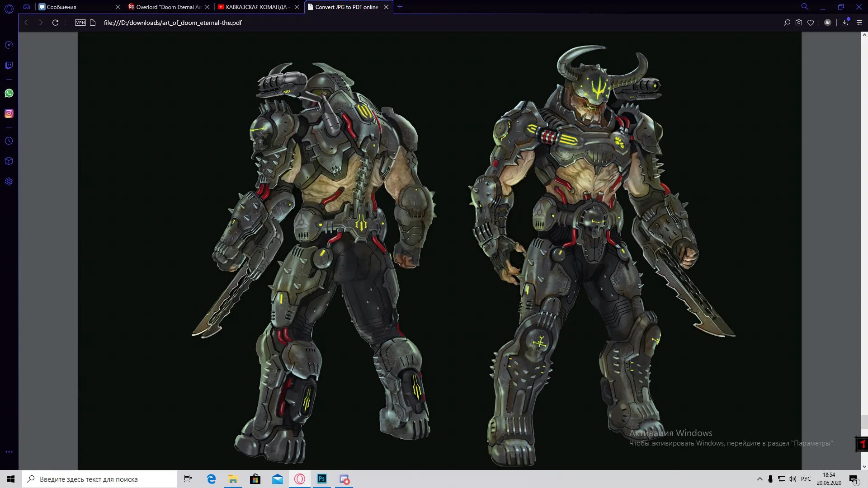868x488 pixels.
Task: Open Twitch from the Opera GX sidebar
Action: pyautogui.click(x=9, y=66)
